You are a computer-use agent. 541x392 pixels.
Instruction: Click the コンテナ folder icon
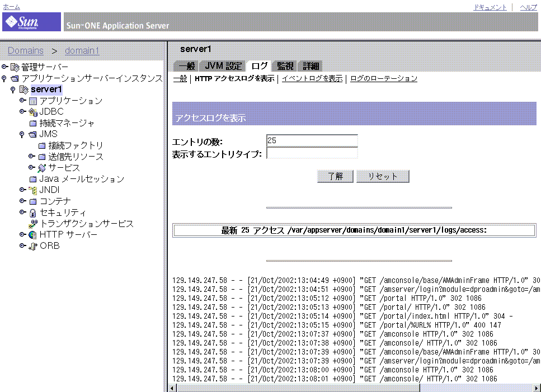(33, 201)
